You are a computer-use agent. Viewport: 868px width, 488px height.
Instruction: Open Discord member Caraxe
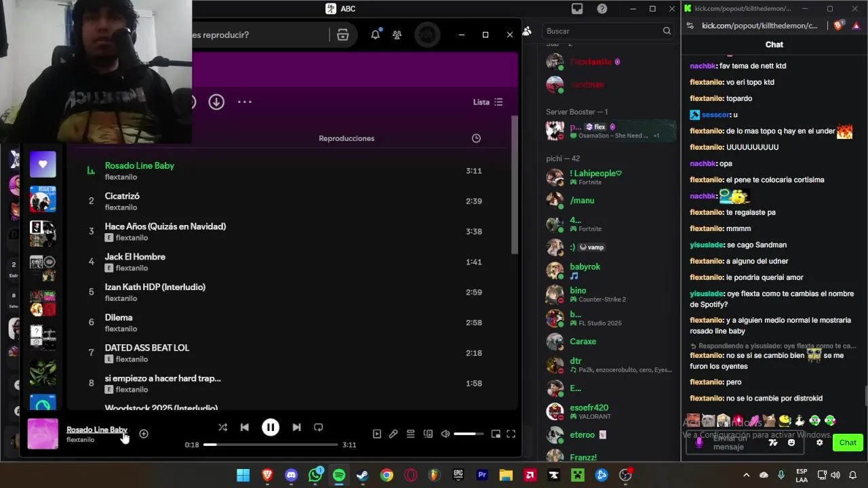[610, 342]
